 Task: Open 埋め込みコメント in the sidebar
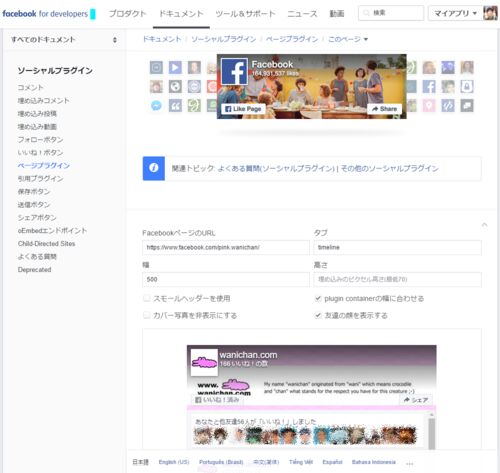coord(44,100)
